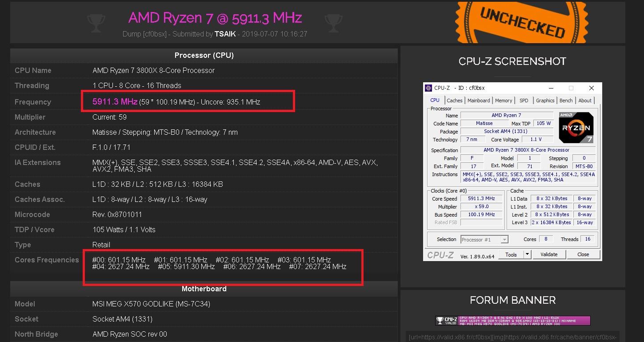Click the trophy icon right of the title

pos(334,23)
